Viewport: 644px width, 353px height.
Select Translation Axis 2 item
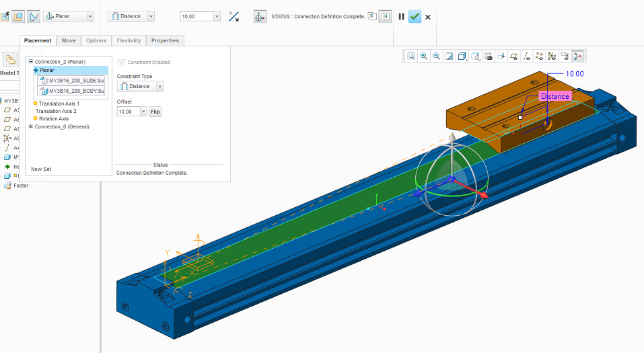56,111
